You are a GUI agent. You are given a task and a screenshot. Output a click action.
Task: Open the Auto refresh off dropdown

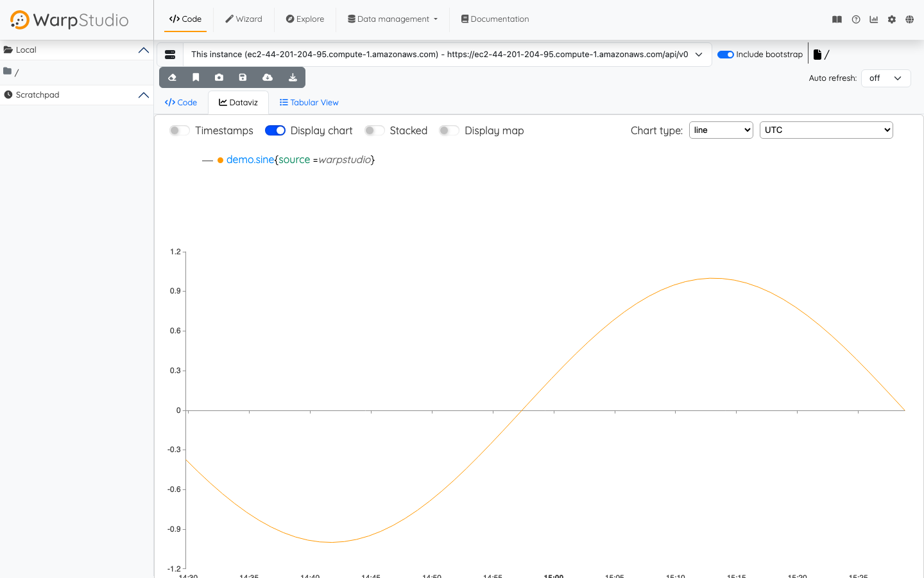pos(886,78)
